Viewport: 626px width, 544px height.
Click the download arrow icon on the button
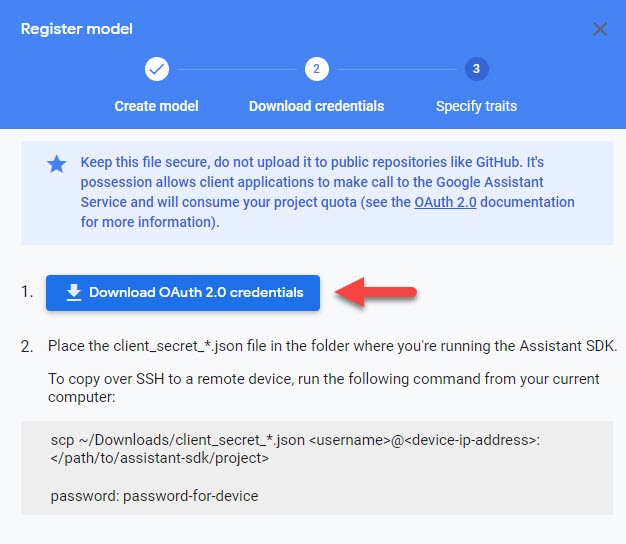pyautogui.click(x=73, y=293)
